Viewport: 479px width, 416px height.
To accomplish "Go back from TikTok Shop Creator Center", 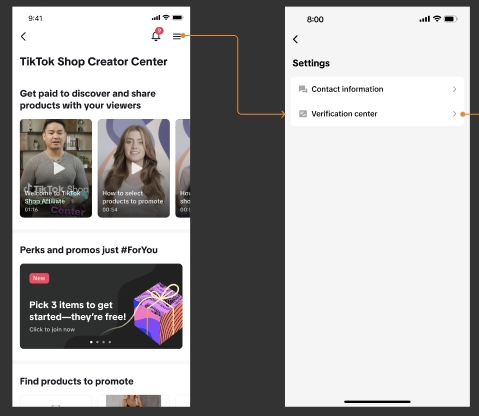I will point(23,36).
